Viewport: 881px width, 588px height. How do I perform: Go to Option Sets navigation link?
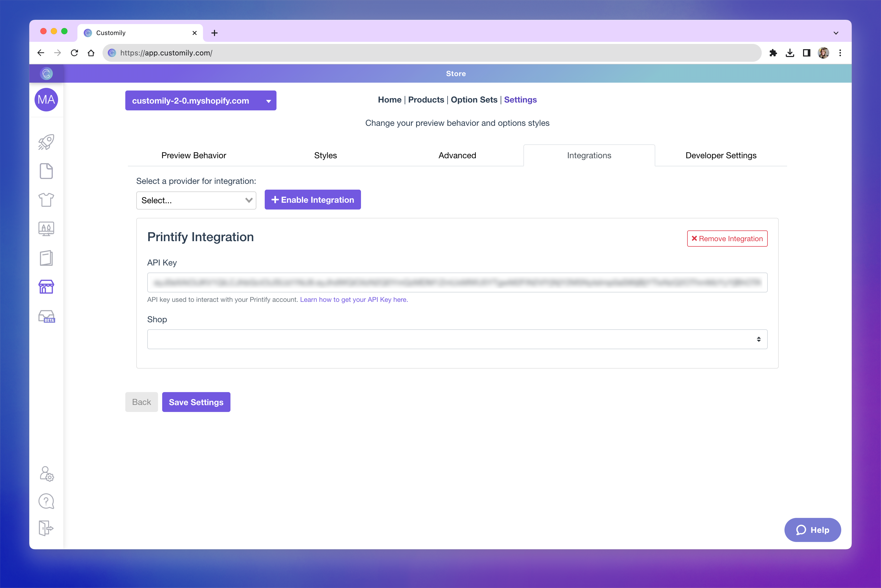[x=474, y=100]
